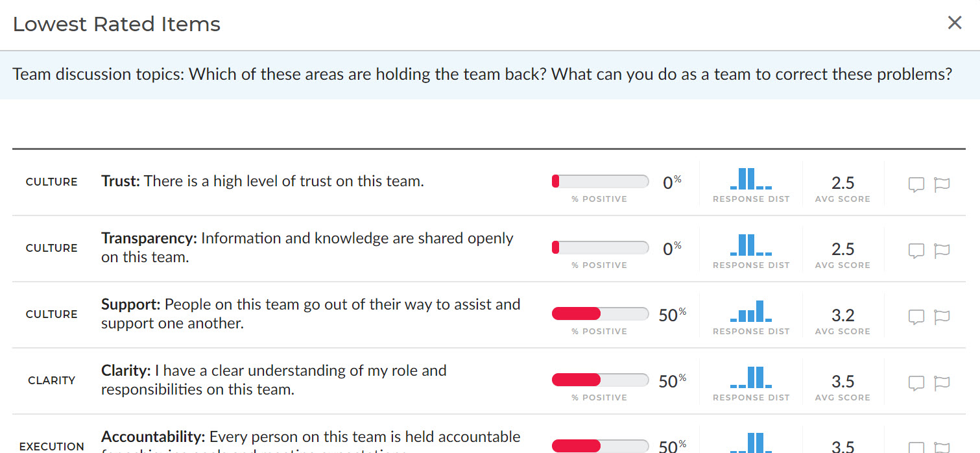Viewport: 980px width, 453px height.
Task: Open comments for the Transparency item
Action: [x=916, y=251]
